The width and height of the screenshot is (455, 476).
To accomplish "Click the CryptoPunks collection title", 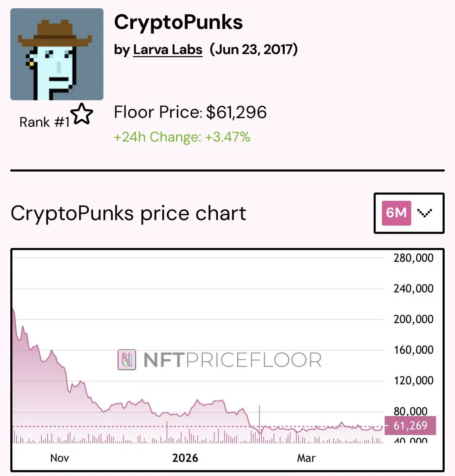I will point(178,23).
